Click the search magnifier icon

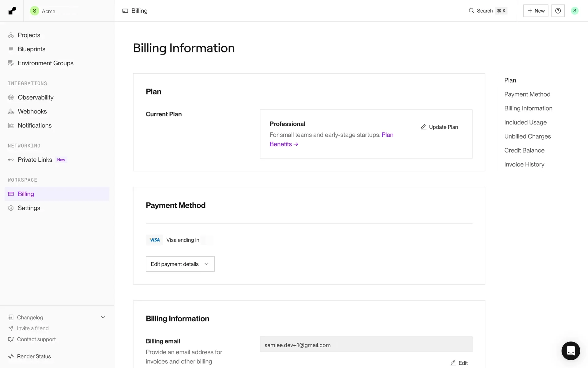pyautogui.click(x=472, y=11)
